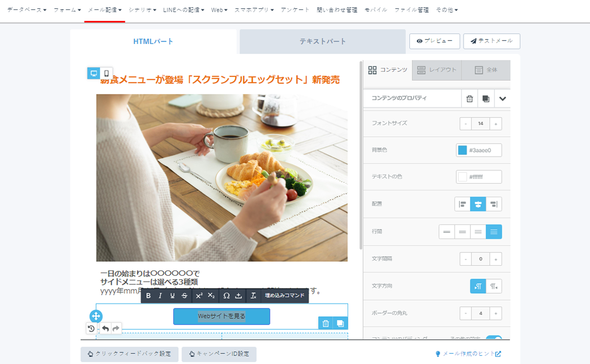590x364 pixels.
Task: Click the 埋め込みコマンド button
Action: pyautogui.click(x=285, y=296)
